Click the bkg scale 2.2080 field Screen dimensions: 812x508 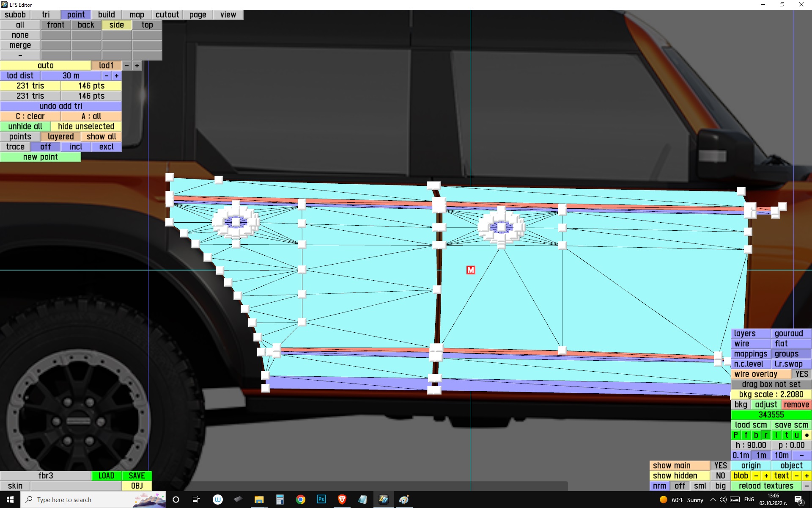771,395
